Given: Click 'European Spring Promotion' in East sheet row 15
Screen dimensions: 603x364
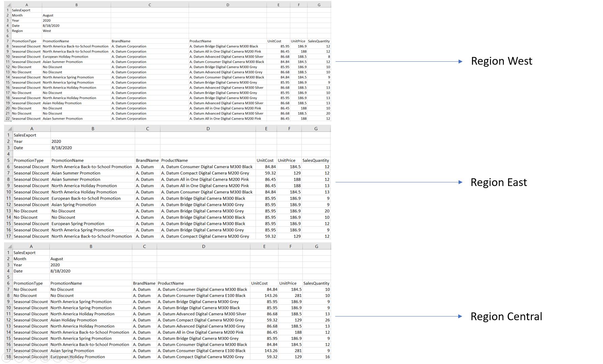Looking at the screenshot, I should (x=78, y=224).
